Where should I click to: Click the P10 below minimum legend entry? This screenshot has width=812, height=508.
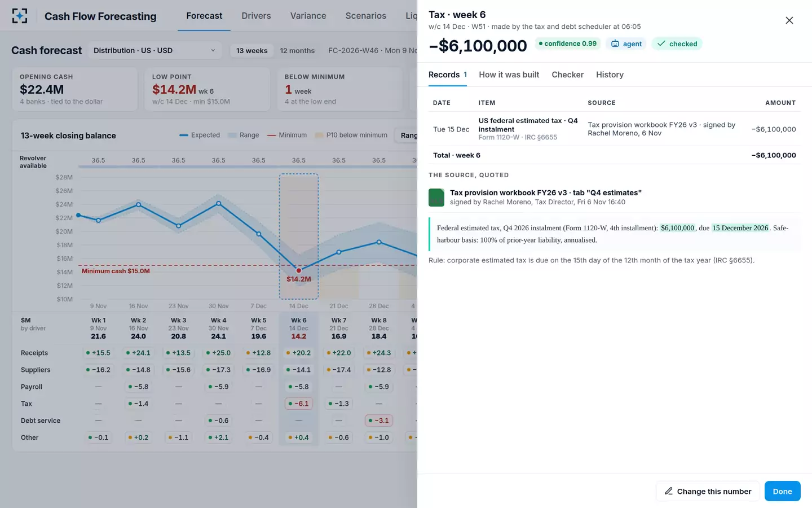351,135
